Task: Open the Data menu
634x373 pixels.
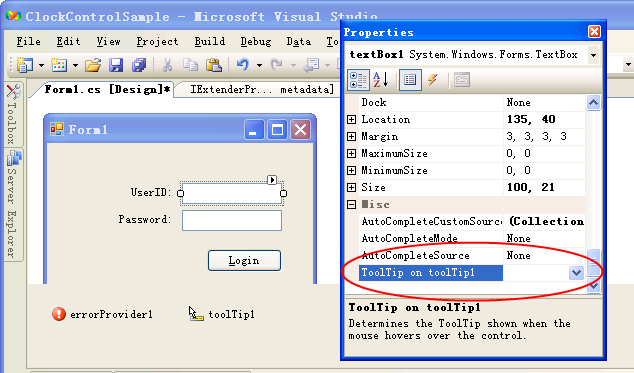Action: tap(299, 42)
